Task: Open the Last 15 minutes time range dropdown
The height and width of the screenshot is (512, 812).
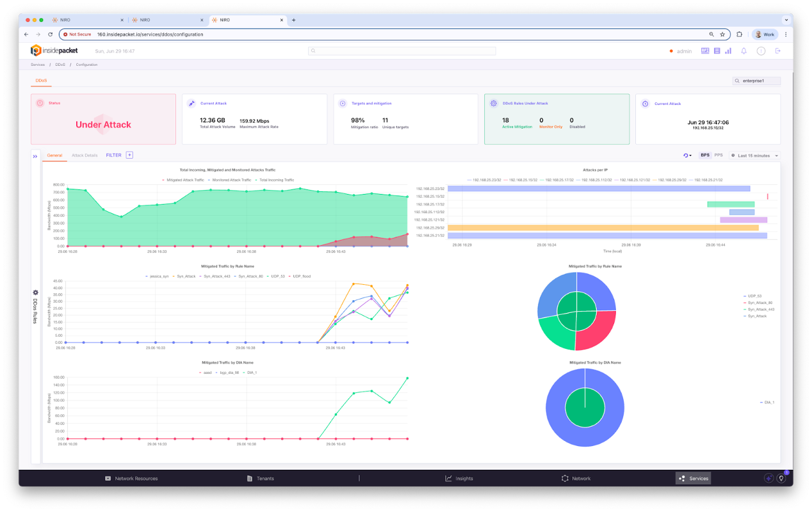Action: point(754,155)
